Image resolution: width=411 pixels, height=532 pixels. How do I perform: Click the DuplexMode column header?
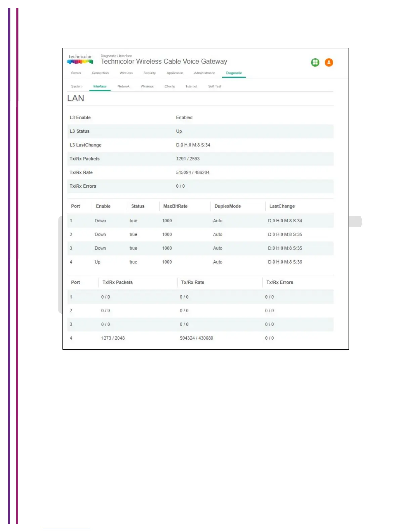pyautogui.click(x=228, y=206)
